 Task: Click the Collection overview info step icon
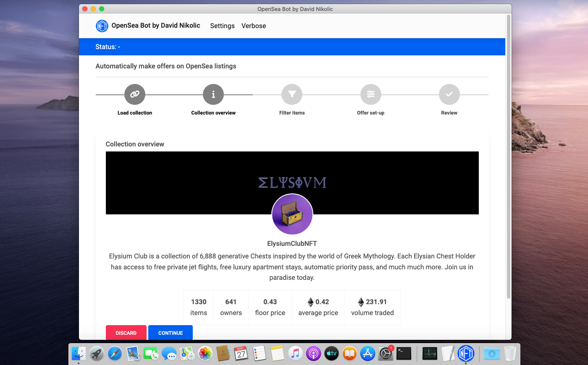(213, 94)
